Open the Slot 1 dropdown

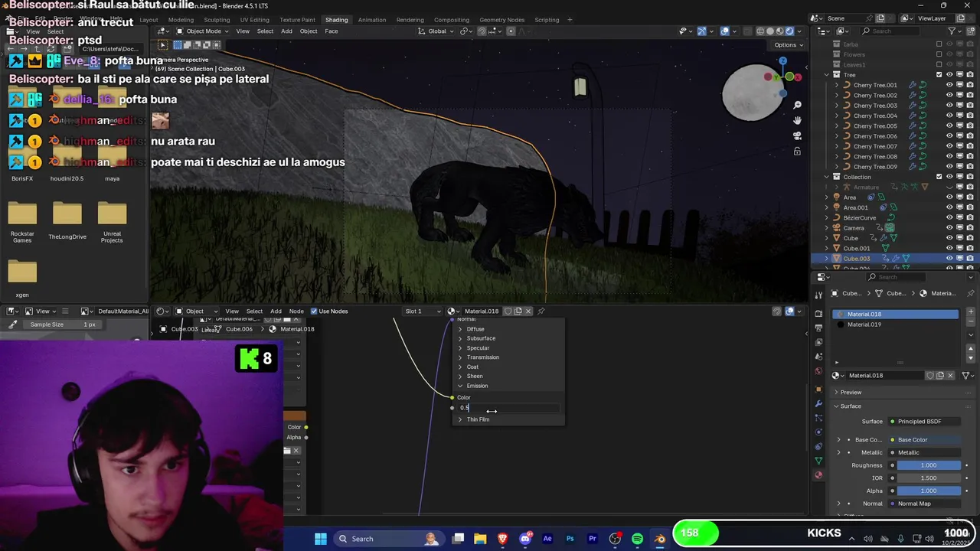[x=423, y=311]
